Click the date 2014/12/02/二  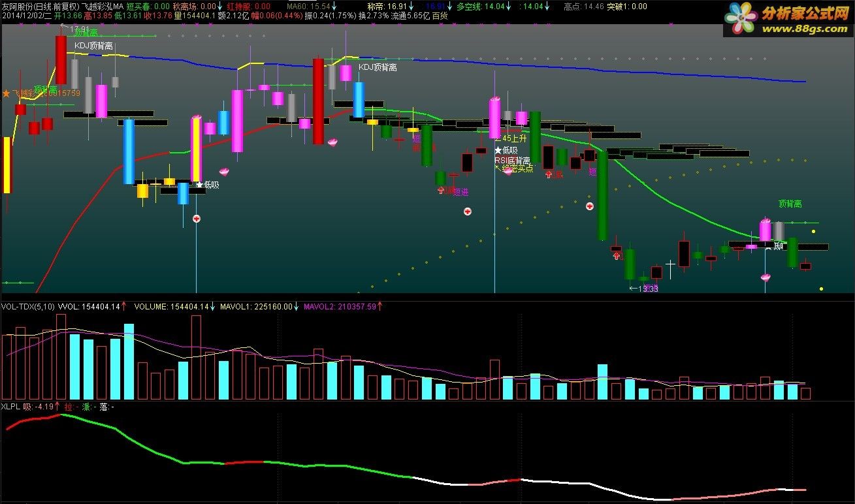point(26,15)
